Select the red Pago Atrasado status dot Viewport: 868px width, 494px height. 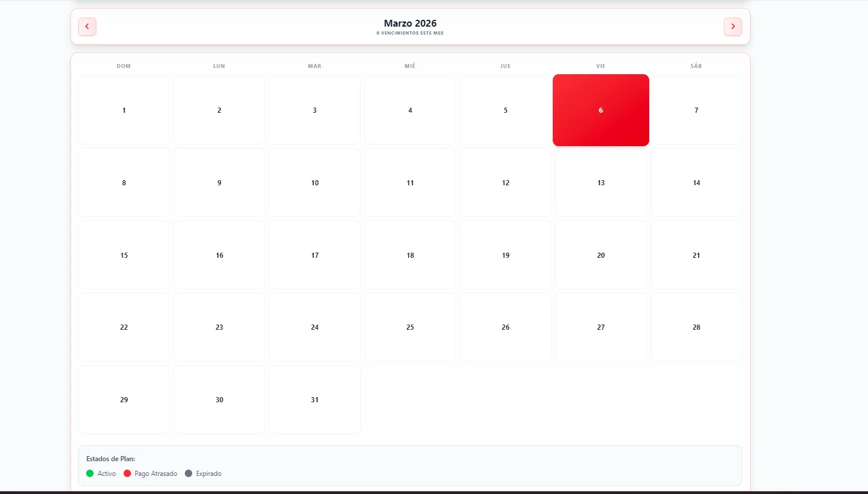pyautogui.click(x=127, y=473)
